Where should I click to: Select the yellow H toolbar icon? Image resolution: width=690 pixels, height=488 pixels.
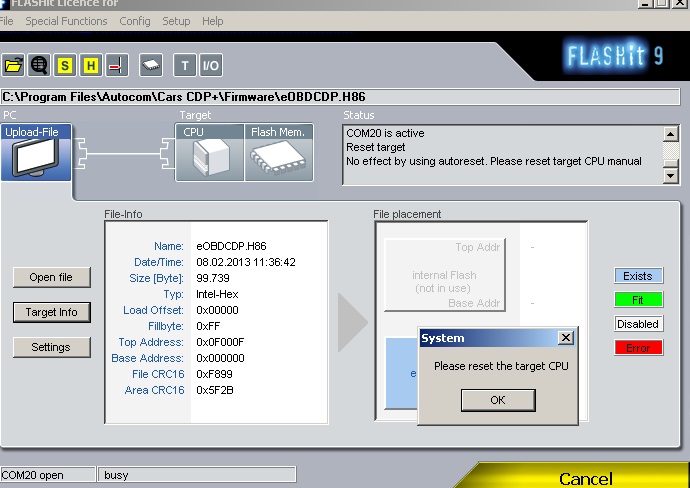[x=91, y=66]
